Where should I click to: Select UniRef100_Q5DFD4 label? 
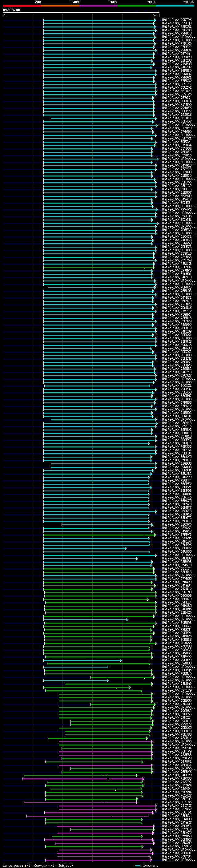[177, 453]
